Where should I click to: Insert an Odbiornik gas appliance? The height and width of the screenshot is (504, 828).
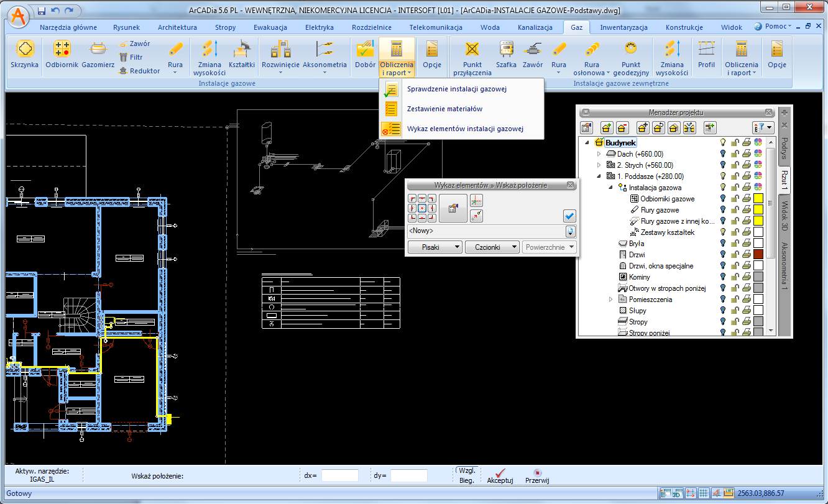(62, 55)
